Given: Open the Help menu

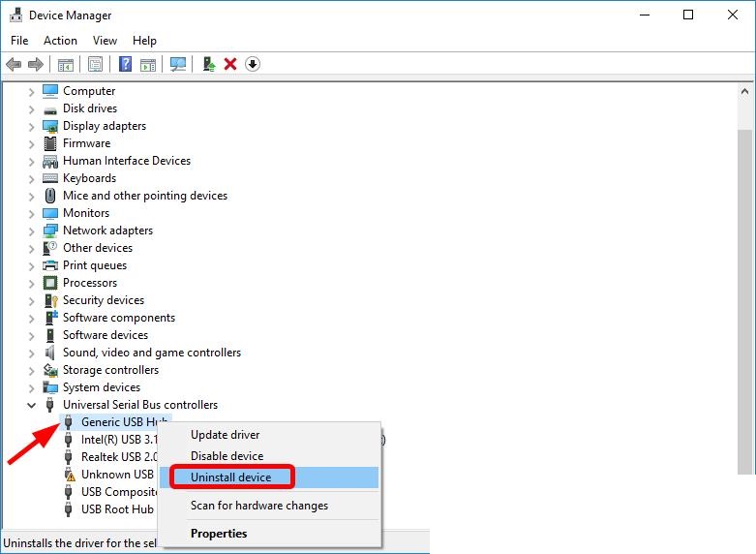Looking at the screenshot, I should coord(144,41).
